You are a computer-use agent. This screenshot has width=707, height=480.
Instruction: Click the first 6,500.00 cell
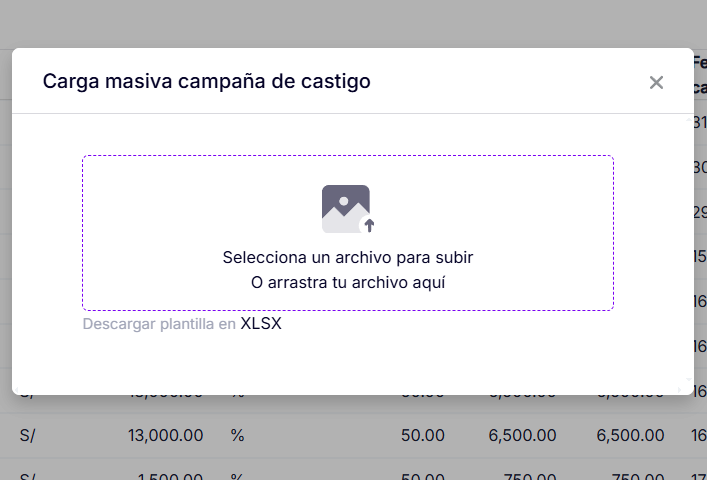[522, 435]
